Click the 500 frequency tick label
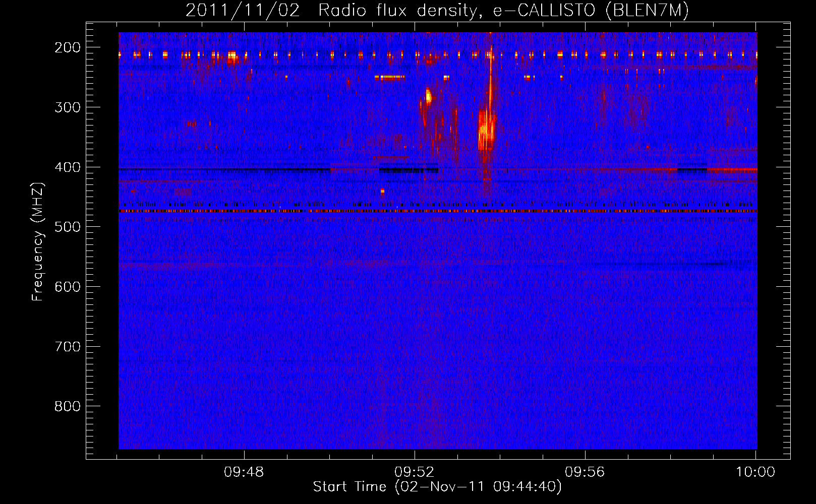The width and height of the screenshot is (816, 504). pos(67,227)
